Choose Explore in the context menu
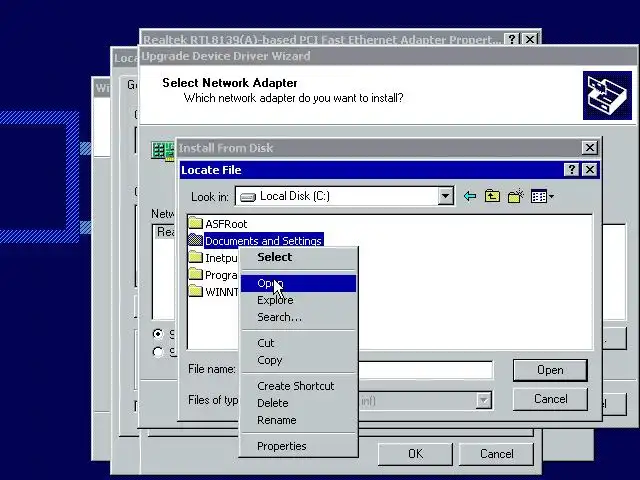Image resolution: width=640 pixels, height=480 pixels. (x=298, y=300)
